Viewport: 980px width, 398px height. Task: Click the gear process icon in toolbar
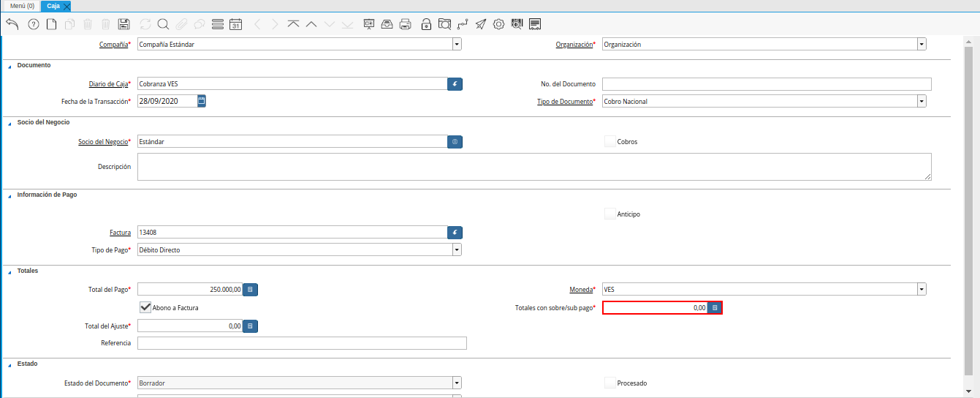(499, 24)
